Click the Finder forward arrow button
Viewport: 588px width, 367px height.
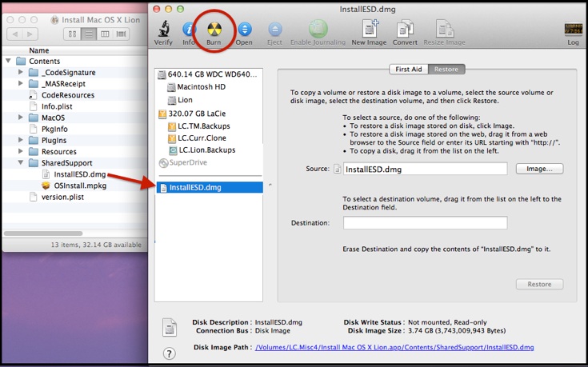[x=30, y=34]
